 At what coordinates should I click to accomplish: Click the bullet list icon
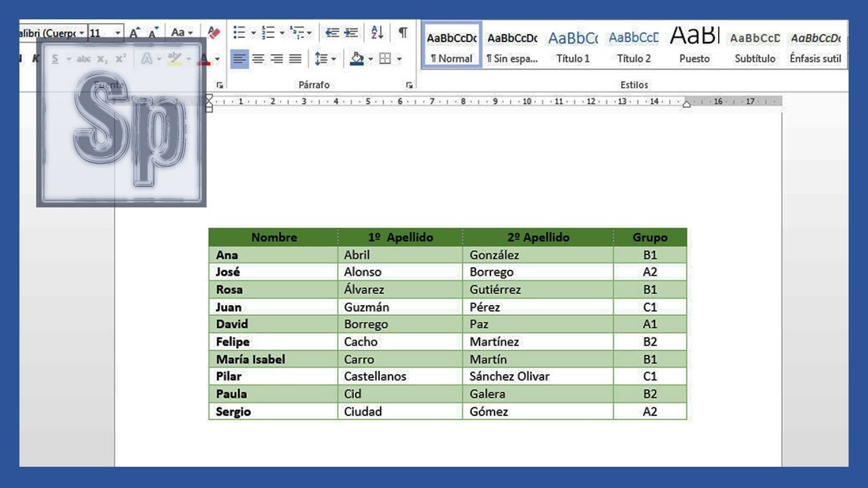239,33
